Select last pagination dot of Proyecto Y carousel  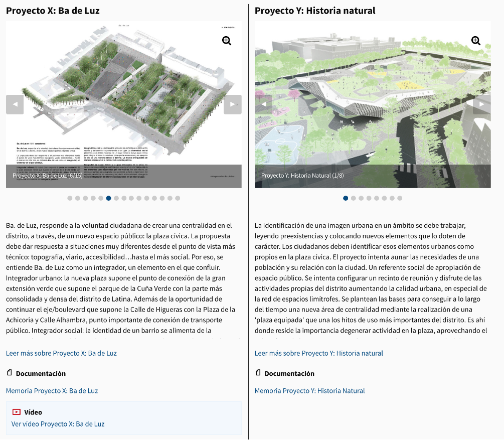point(400,198)
